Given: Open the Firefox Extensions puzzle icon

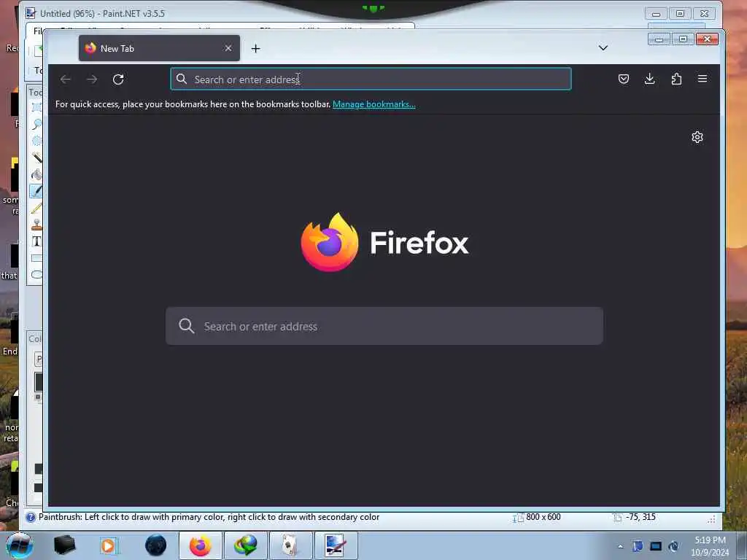Looking at the screenshot, I should [x=676, y=79].
